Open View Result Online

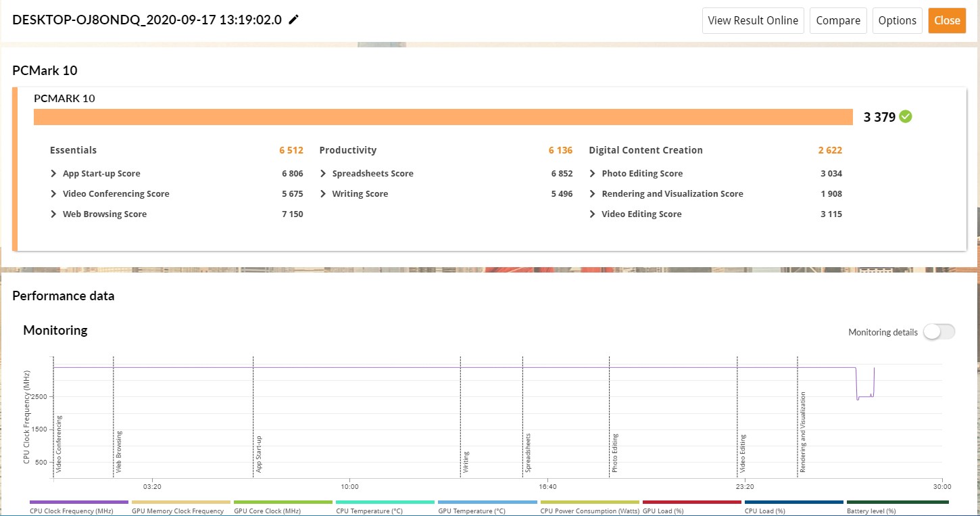point(754,20)
